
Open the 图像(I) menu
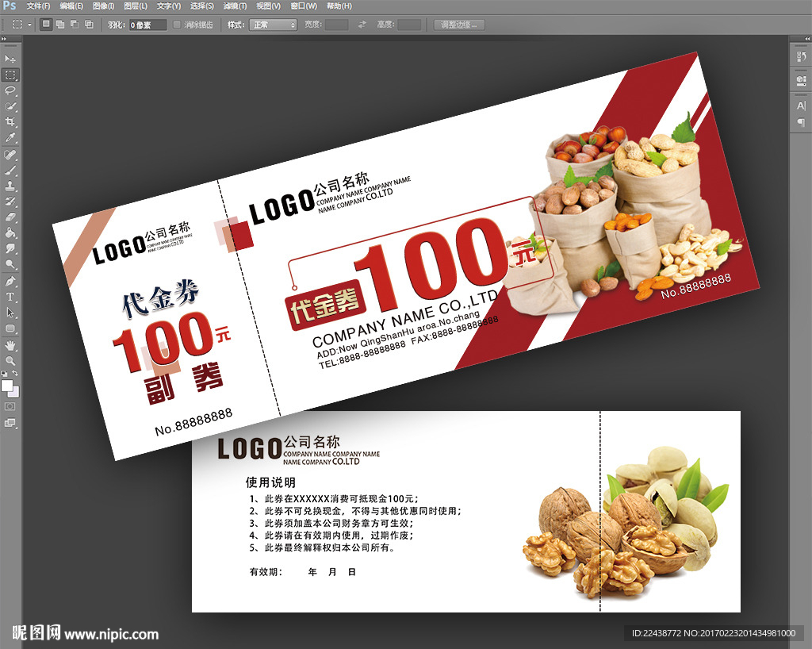click(103, 6)
